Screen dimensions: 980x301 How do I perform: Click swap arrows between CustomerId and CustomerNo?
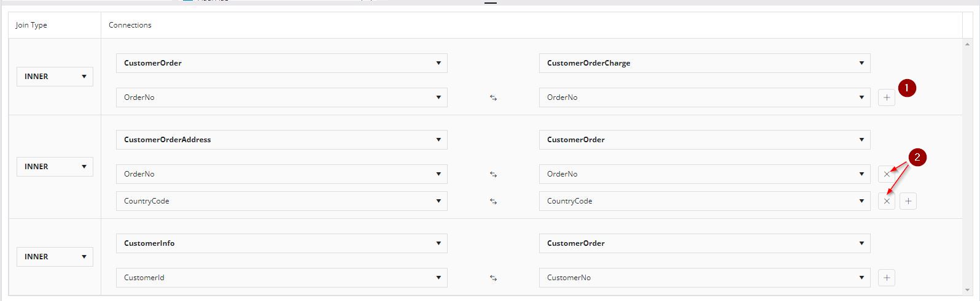pyautogui.click(x=493, y=278)
